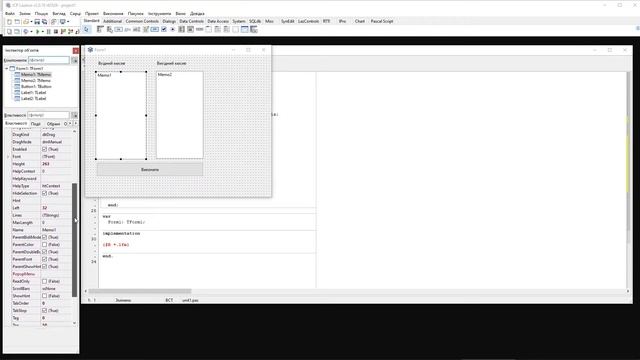Open the dropdown arrow beside Open icon
Image resolution: width=640 pixels, height=360 pixels.
31,22
